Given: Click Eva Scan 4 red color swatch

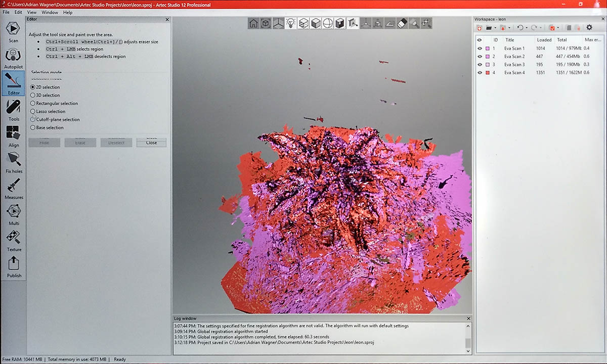Looking at the screenshot, I should tap(488, 73).
